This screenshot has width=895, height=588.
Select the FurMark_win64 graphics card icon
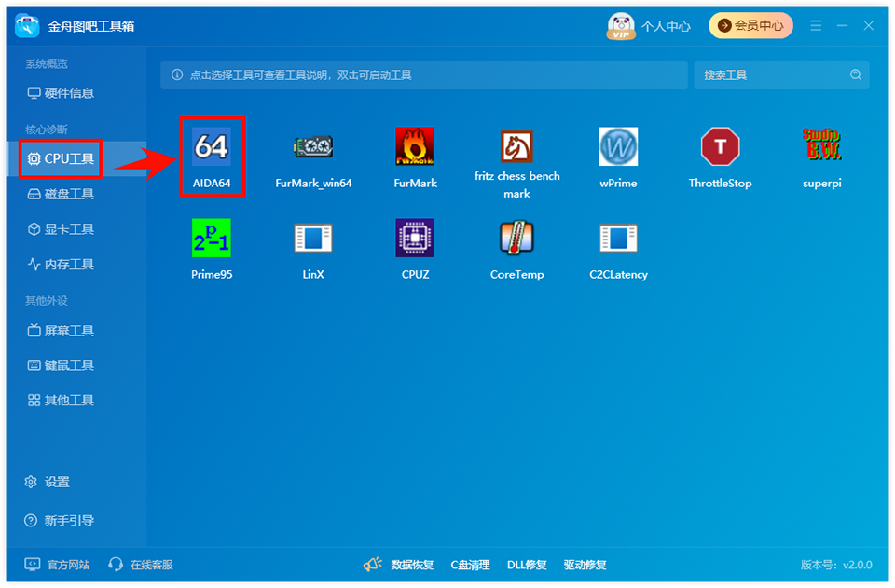[313, 146]
